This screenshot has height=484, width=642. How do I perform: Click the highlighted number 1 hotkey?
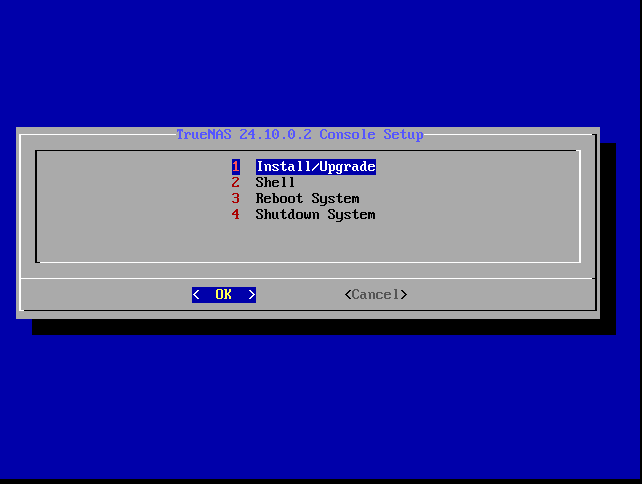point(236,167)
